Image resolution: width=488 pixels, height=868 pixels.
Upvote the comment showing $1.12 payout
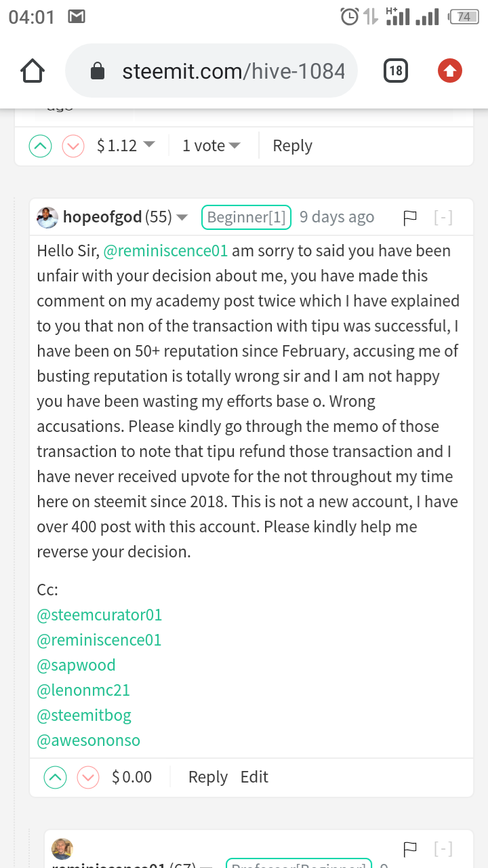point(41,146)
